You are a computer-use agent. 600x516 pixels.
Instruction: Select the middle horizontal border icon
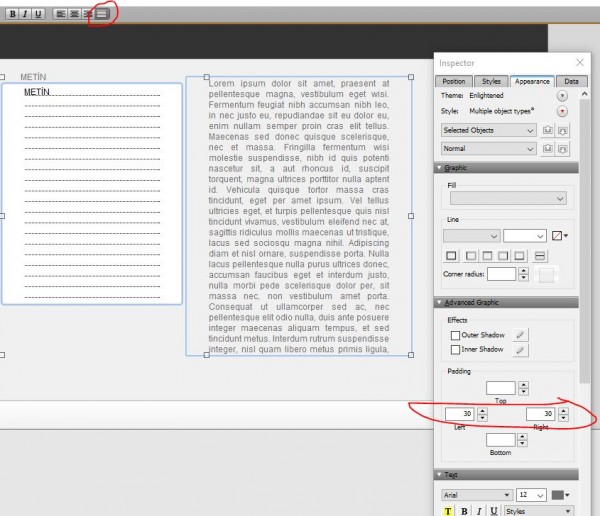[540, 256]
